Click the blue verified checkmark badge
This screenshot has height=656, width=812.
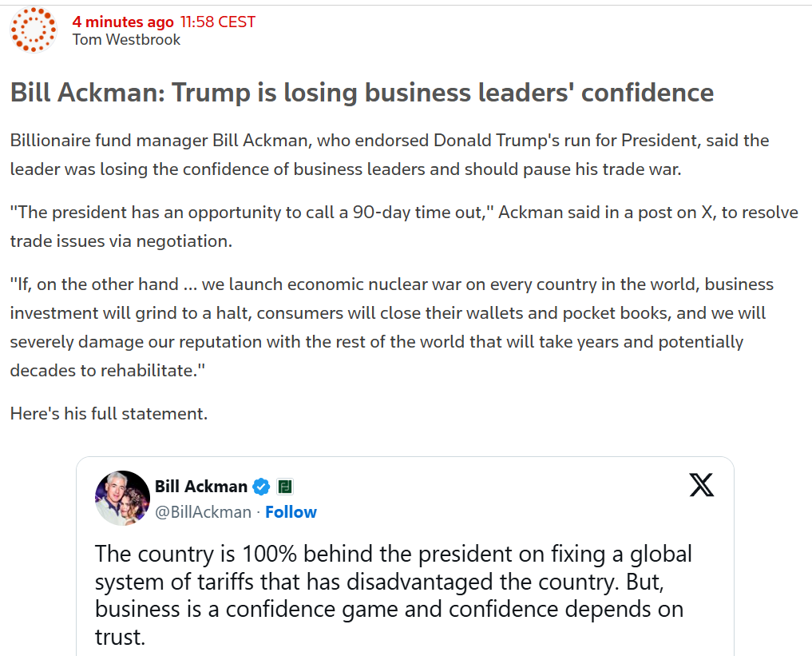(x=261, y=487)
